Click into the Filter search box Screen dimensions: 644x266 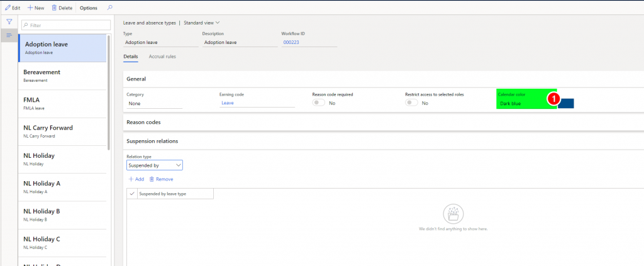pos(66,25)
